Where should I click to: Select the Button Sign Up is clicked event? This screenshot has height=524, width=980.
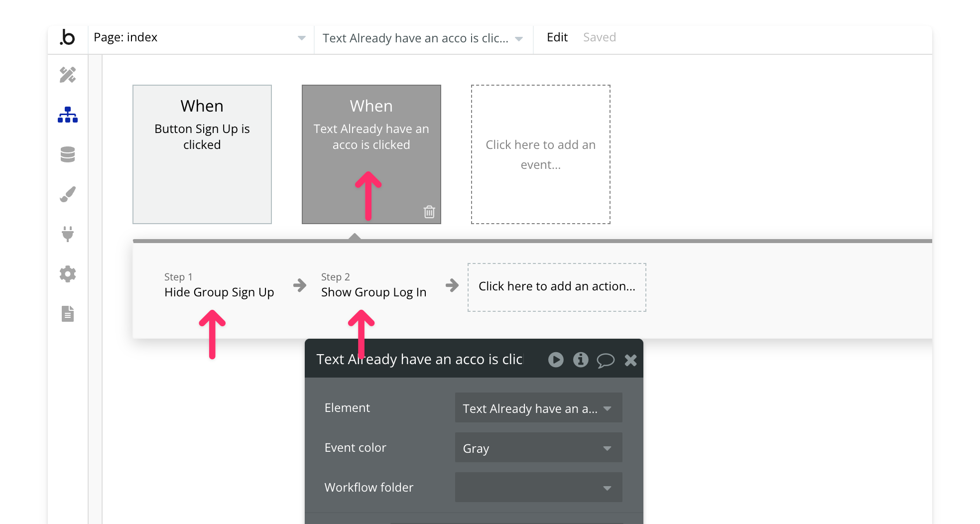[x=202, y=154]
